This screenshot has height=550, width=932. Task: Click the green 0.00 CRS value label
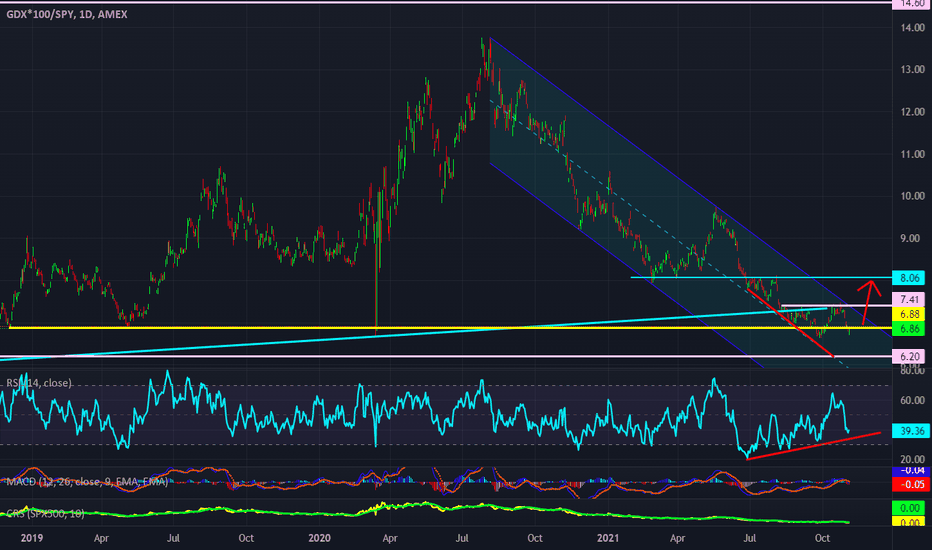coord(909,508)
